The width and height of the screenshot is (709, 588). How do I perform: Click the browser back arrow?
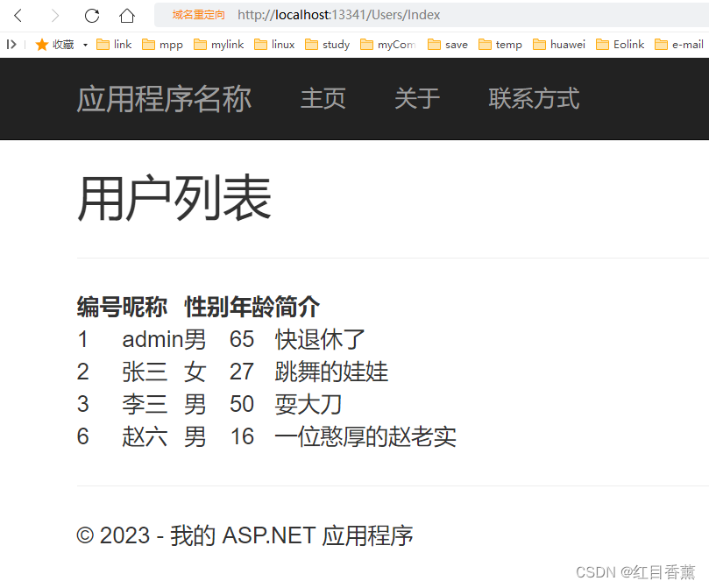tap(19, 15)
